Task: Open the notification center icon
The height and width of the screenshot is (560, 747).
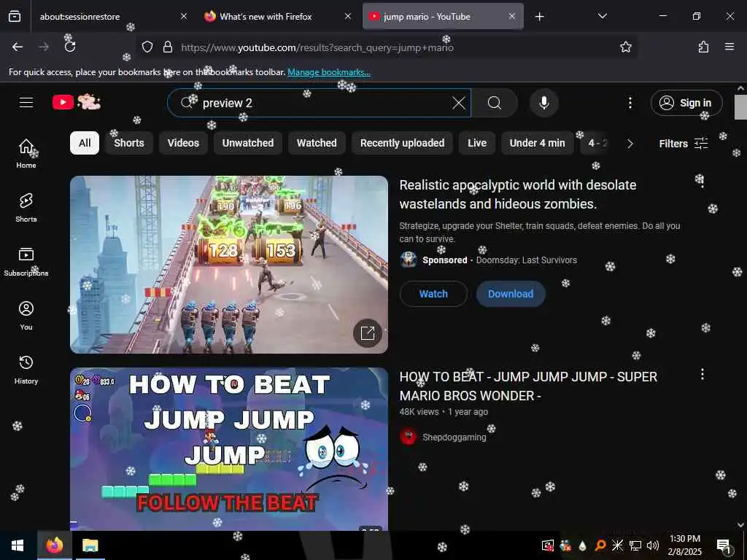Action: pos(723,545)
